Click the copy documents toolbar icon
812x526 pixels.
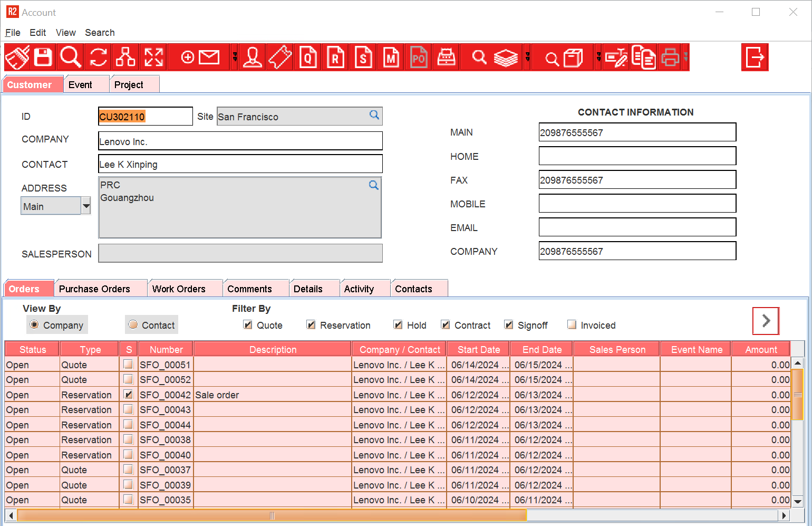pos(643,57)
